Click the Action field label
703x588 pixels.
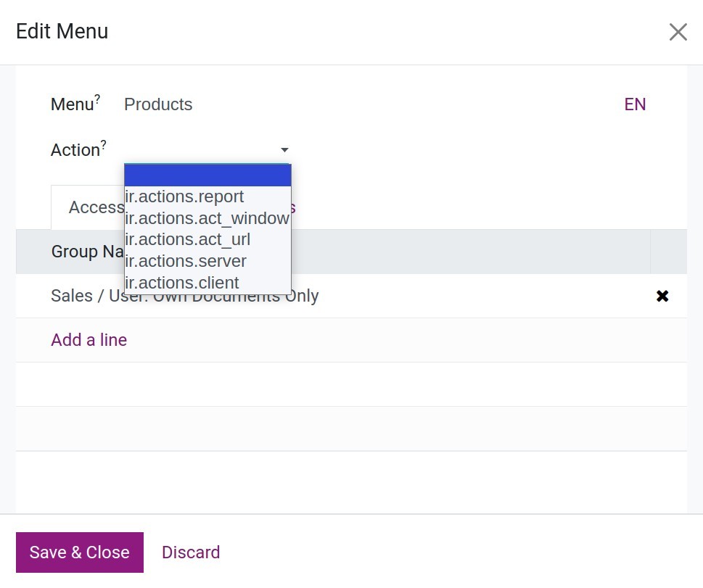pos(75,150)
